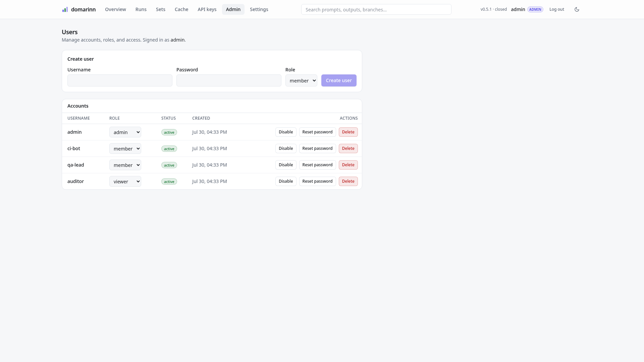Click the domarinn bar-chart logo icon
The image size is (644, 362).
click(65, 9)
